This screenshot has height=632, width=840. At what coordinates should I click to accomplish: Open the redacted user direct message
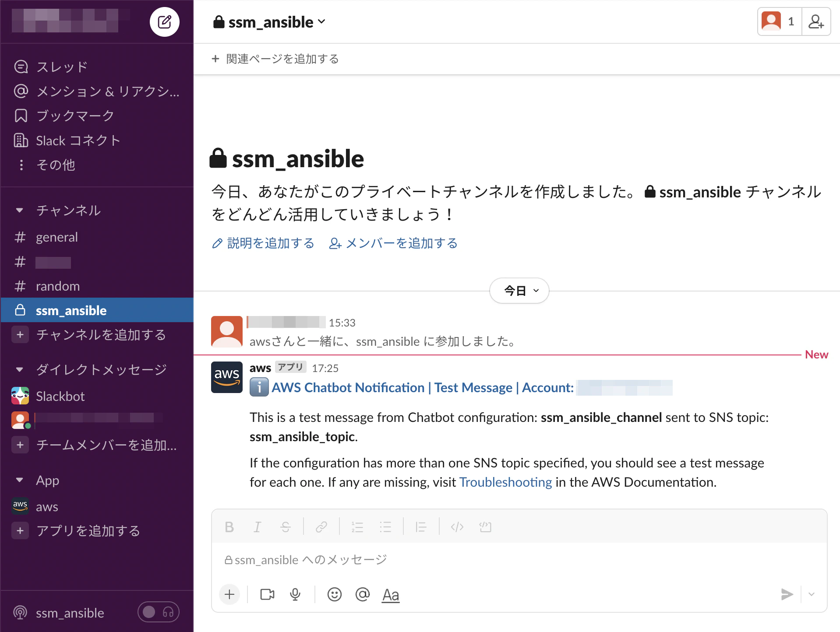(97, 419)
